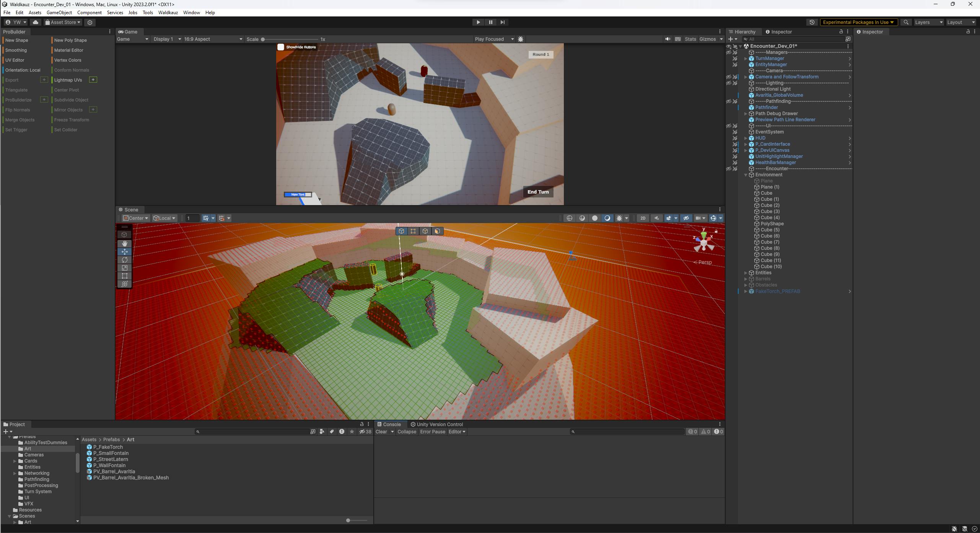Click Experimental Packages In Use button
This screenshot has height=533, width=980.
tap(858, 22)
